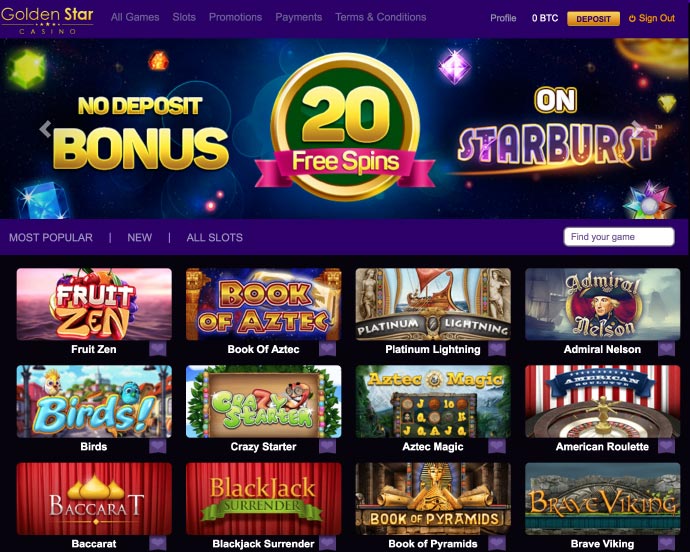
Task: Bookmark the Crazy Starter game
Action: (327, 447)
